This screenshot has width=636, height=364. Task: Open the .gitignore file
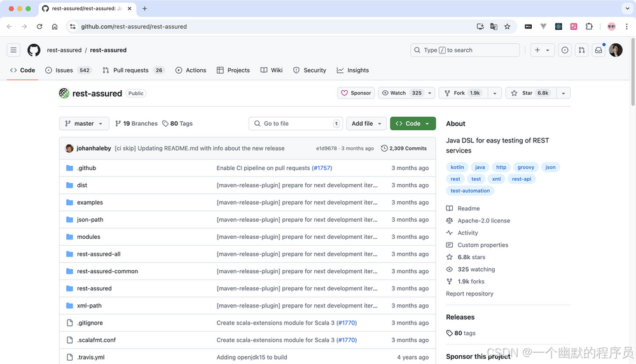[90, 323]
